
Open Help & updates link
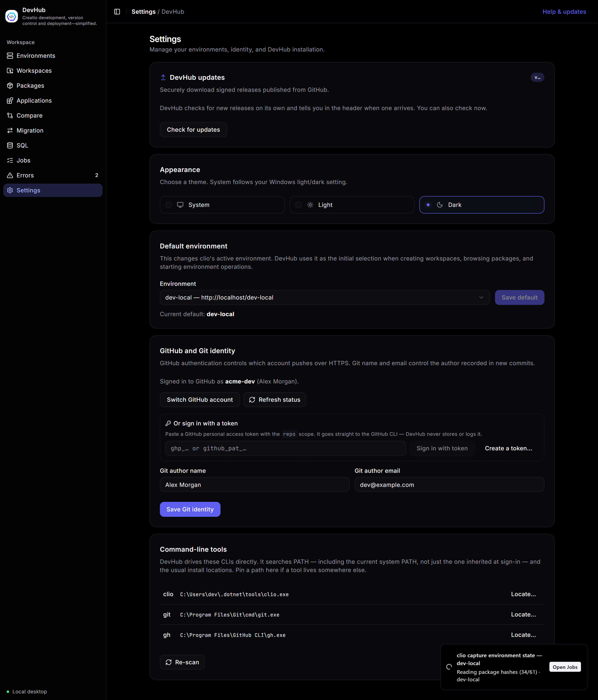(564, 11)
